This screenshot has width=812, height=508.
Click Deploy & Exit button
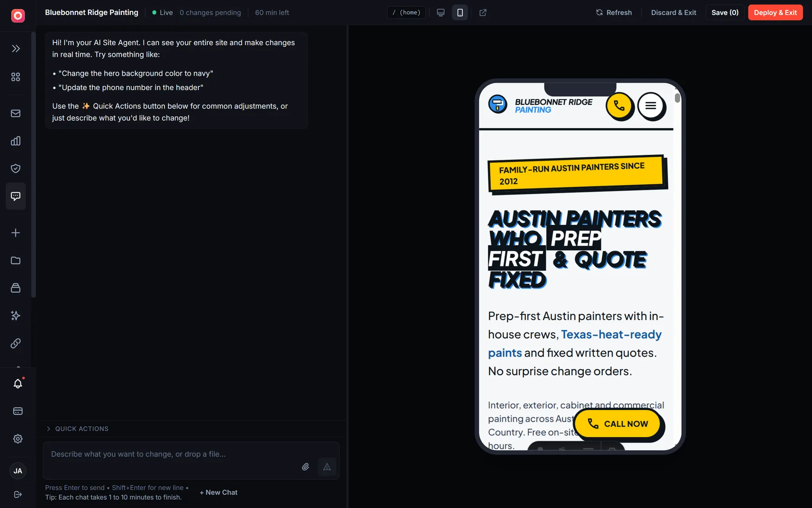click(775, 13)
